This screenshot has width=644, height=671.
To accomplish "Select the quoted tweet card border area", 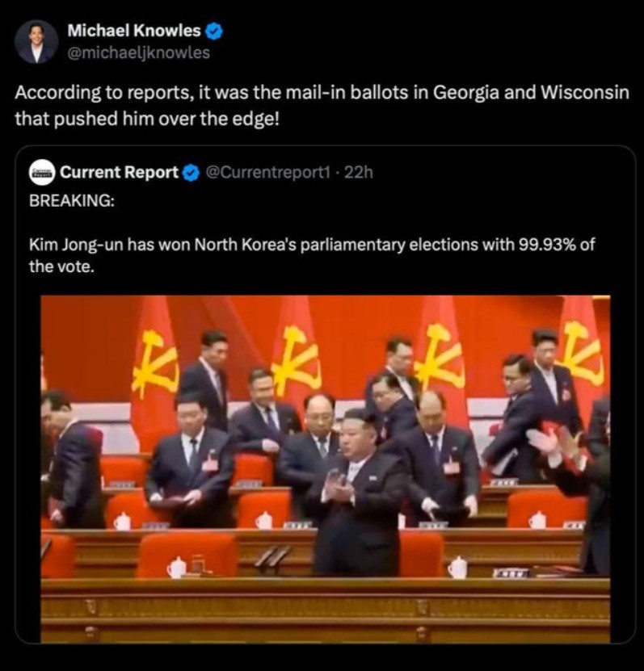I will pos(326,394).
